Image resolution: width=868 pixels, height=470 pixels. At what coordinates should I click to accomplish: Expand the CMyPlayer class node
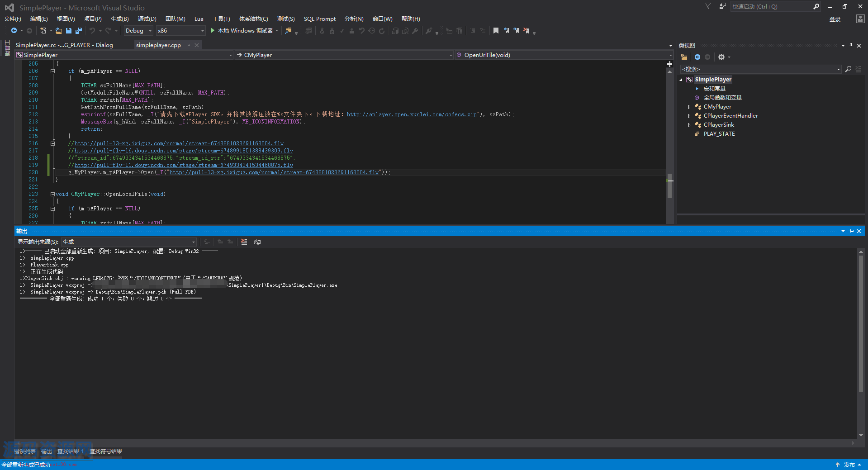[x=689, y=107]
